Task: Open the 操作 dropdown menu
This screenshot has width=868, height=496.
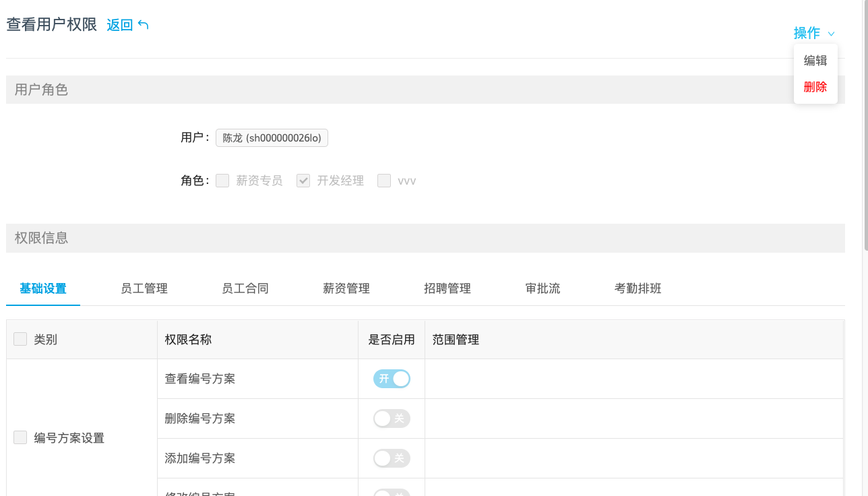Action: click(807, 33)
